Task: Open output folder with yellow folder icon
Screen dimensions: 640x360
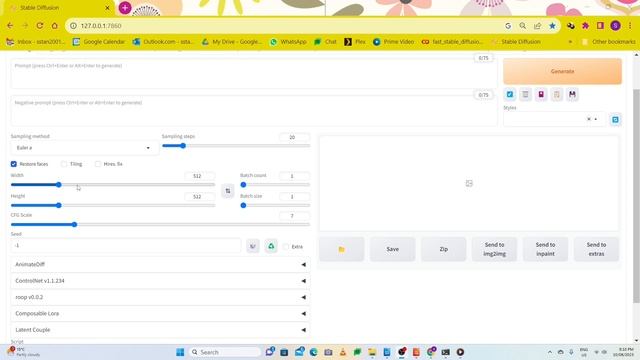Action: pos(342,249)
